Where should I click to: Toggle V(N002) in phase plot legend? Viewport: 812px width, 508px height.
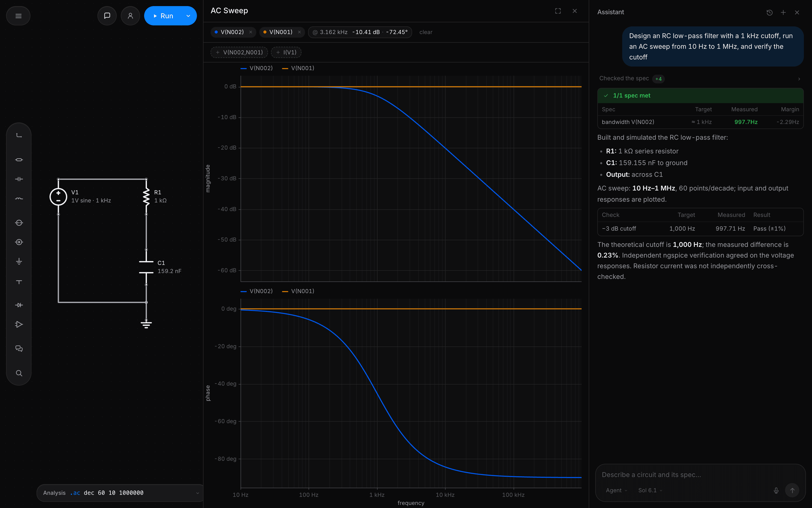(257, 291)
